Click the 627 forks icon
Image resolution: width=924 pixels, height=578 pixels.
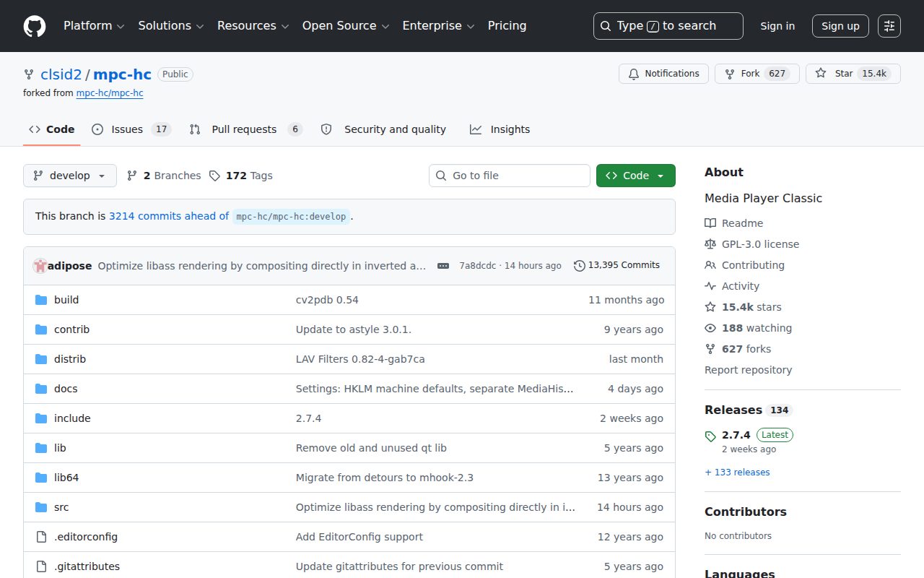tap(710, 349)
